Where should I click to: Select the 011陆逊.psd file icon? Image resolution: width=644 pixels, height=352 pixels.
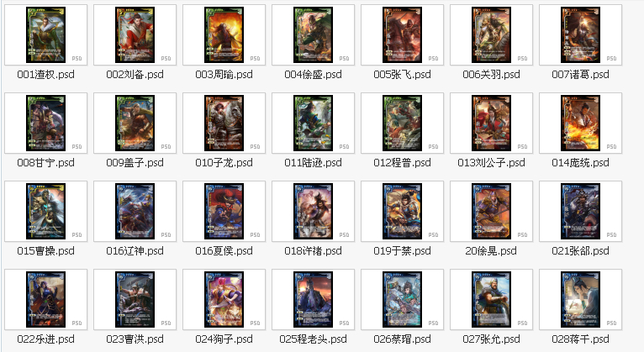313,123
